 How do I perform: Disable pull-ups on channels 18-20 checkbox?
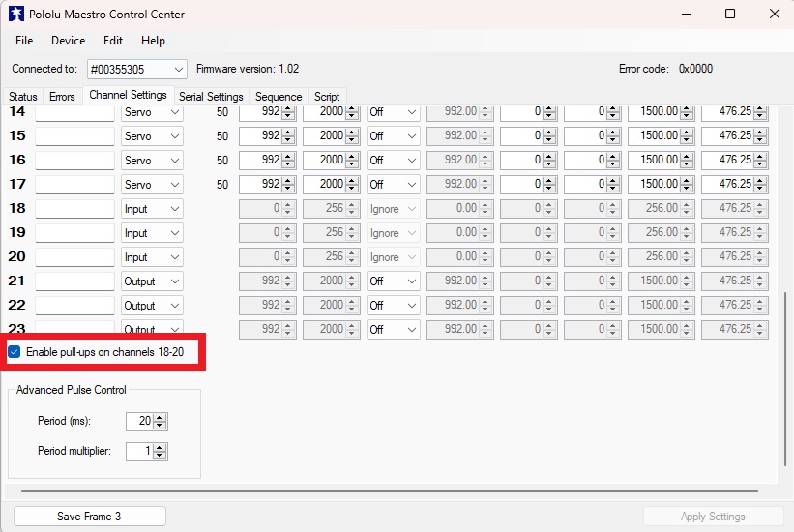click(15, 351)
